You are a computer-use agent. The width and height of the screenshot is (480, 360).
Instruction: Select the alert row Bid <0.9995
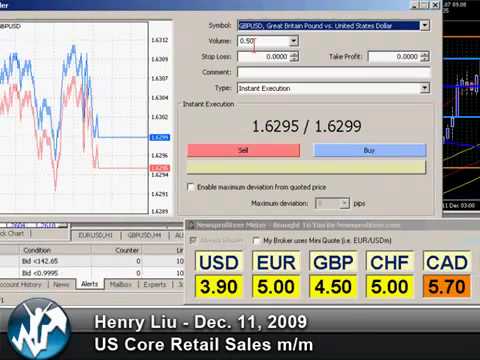pyautogui.click(x=92, y=273)
